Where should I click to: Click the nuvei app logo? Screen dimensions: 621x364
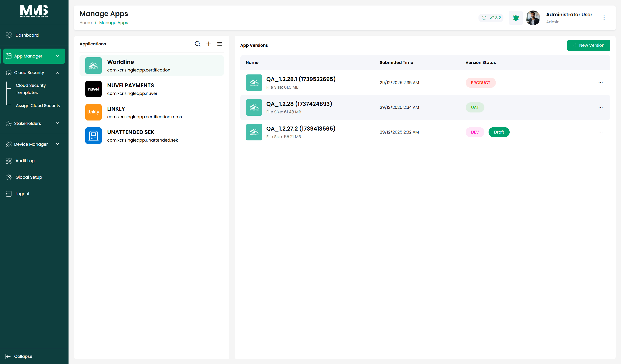pos(93,89)
